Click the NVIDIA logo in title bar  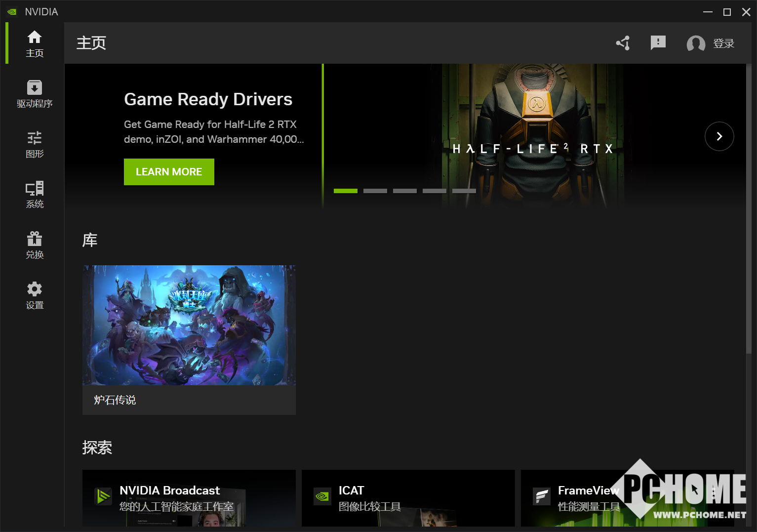tap(12, 11)
